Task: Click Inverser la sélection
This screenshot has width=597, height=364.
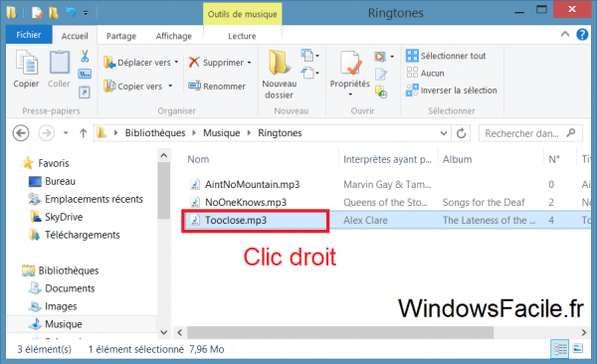Action: [x=452, y=91]
